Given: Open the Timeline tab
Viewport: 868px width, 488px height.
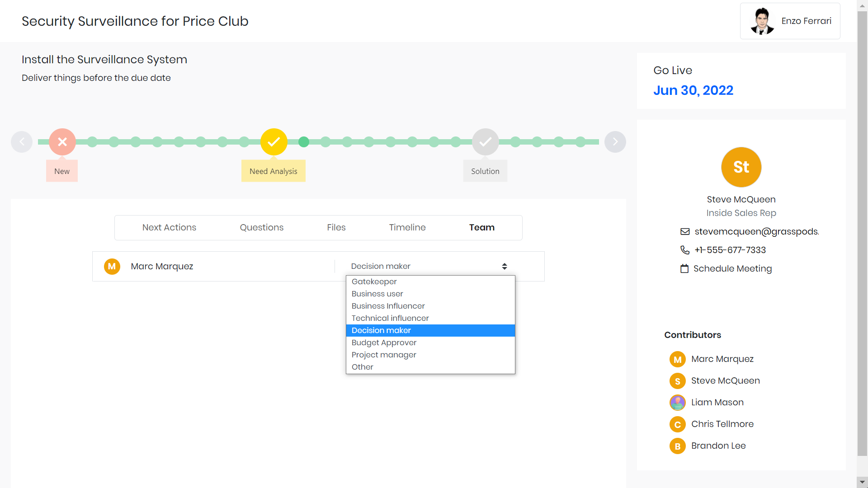Looking at the screenshot, I should click(407, 227).
